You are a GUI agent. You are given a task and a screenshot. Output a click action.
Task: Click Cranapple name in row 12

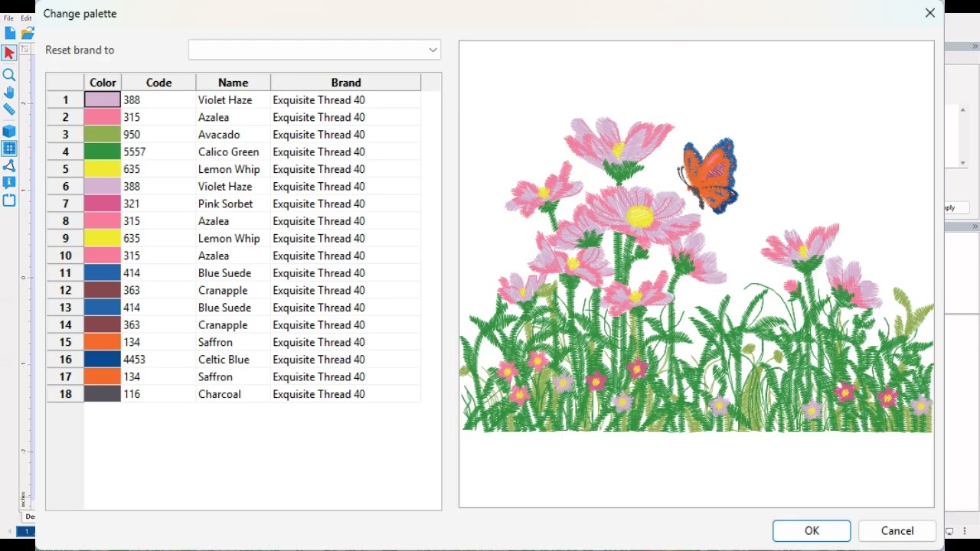pos(233,290)
